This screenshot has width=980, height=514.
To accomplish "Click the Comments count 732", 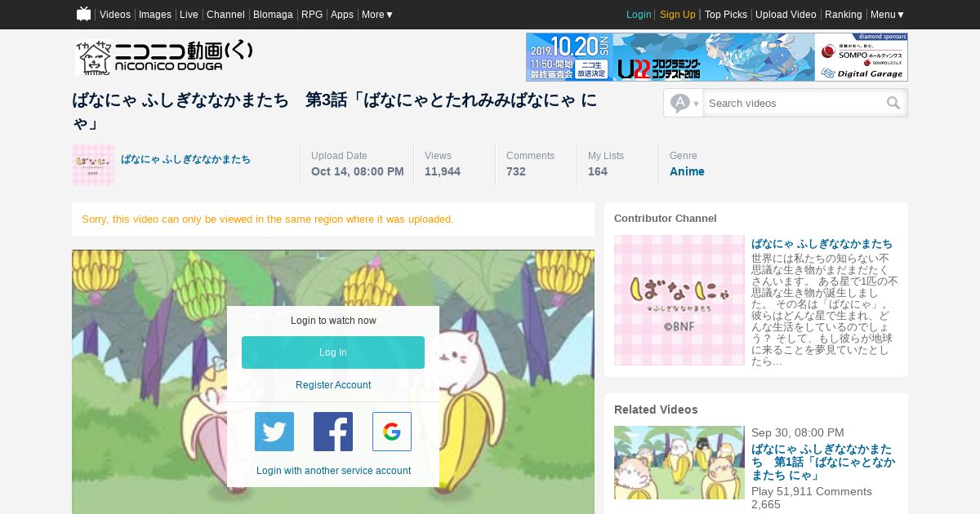I will click(516, 171).
